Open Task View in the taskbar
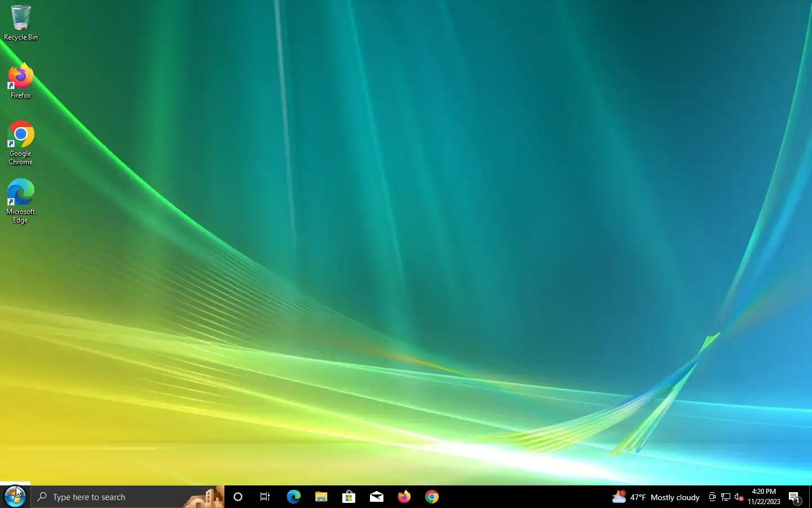Image resolution: width=812 pixels, height=508 pixels. [x=265, y=497]
